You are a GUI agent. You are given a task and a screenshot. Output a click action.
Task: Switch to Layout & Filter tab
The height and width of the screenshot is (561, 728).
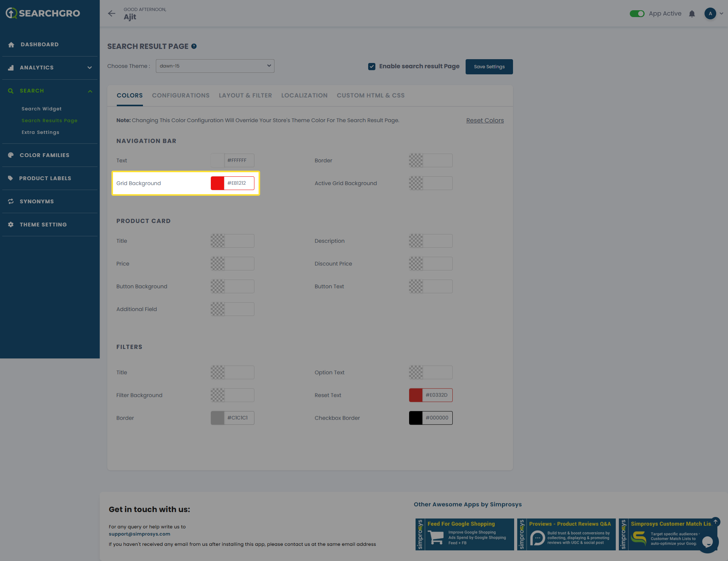coord(245,96)
